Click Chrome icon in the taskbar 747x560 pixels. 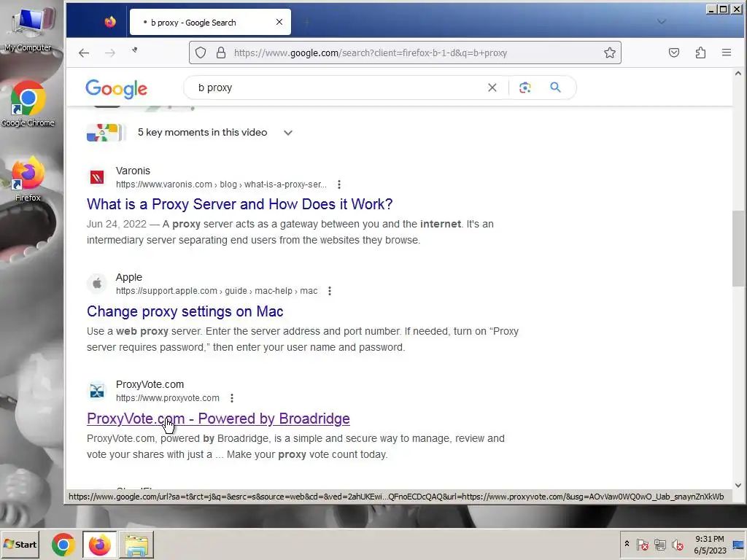pos(63,544)
